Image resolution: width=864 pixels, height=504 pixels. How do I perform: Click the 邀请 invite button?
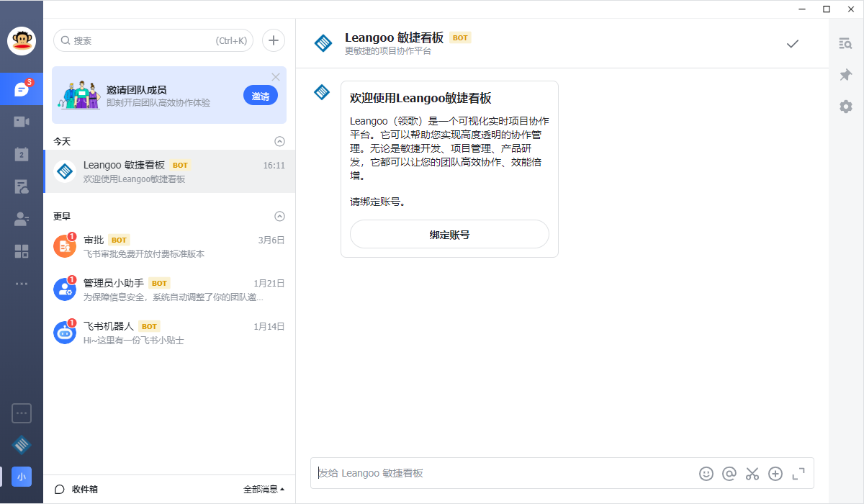[x=261, y=96]
